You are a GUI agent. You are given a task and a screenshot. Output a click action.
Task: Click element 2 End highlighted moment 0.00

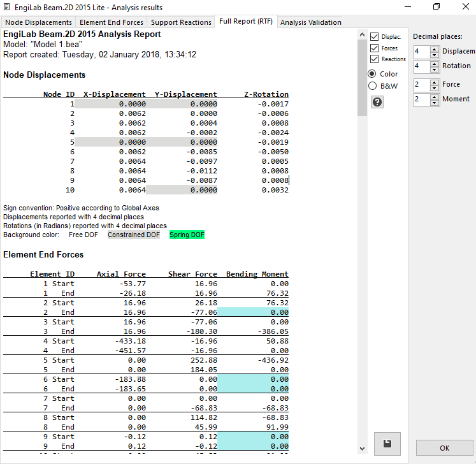click(253, 312)
